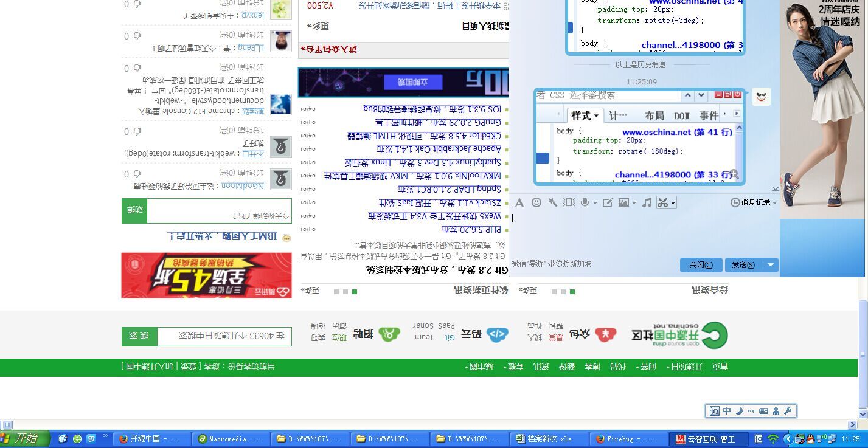Open NgodMoon user profile link
Screen dimensions: 868x448
(242, 186)
